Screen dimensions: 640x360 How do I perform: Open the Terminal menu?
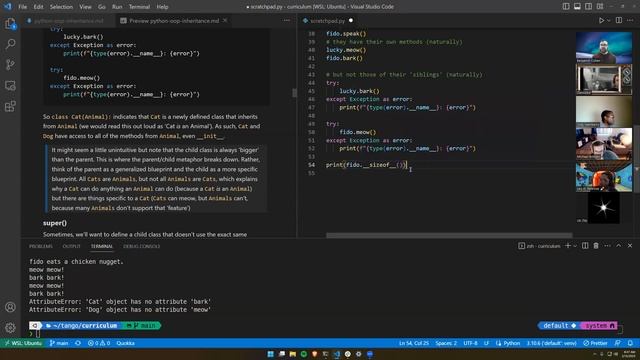click(x=139, y=7)
